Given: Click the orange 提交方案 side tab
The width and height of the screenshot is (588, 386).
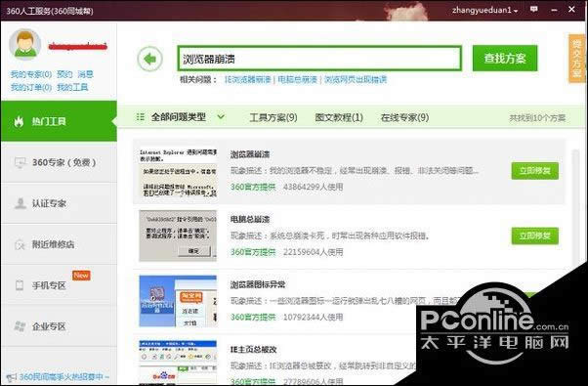Looking at the screenshot, I should 576,58.
